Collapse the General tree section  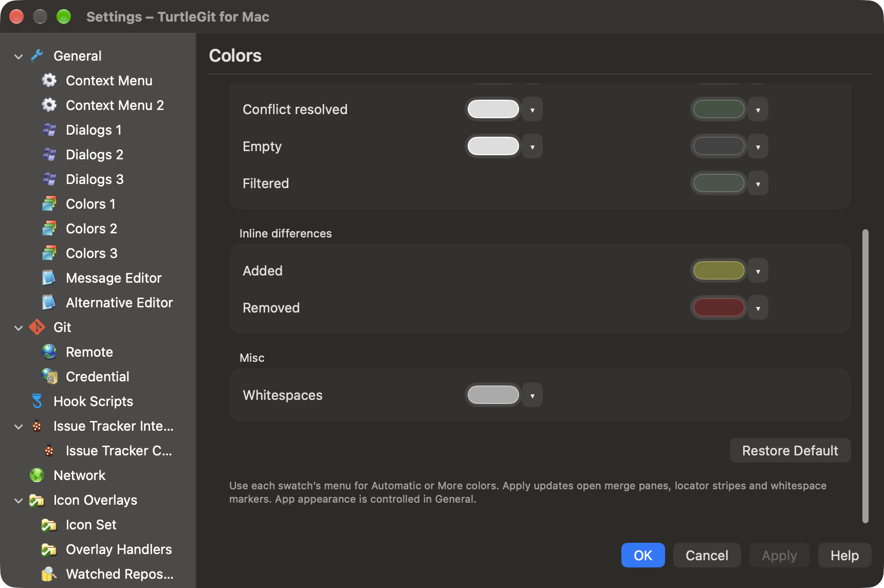point(19,56)
